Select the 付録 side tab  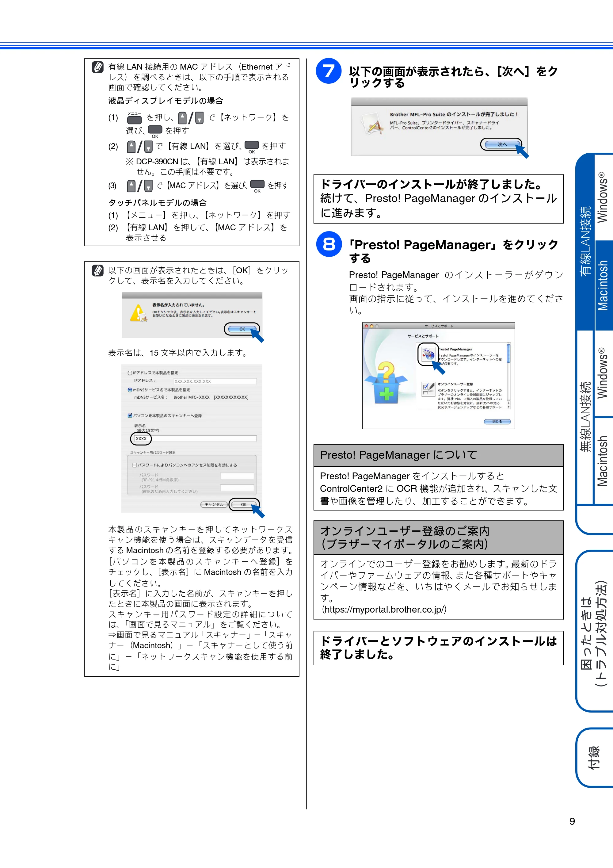coord(594,757)
